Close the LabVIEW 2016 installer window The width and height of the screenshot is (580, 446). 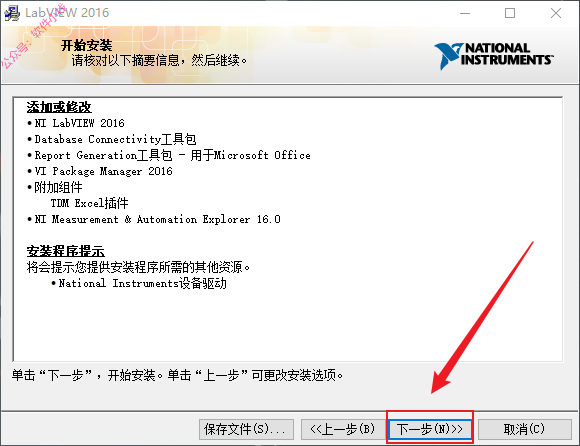coord(556,13)
